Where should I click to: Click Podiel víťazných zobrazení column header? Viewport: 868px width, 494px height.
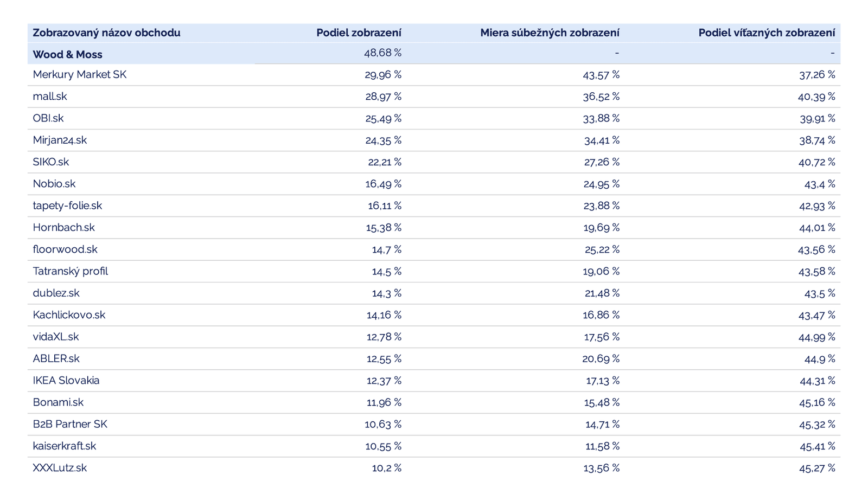pos(766,33)
